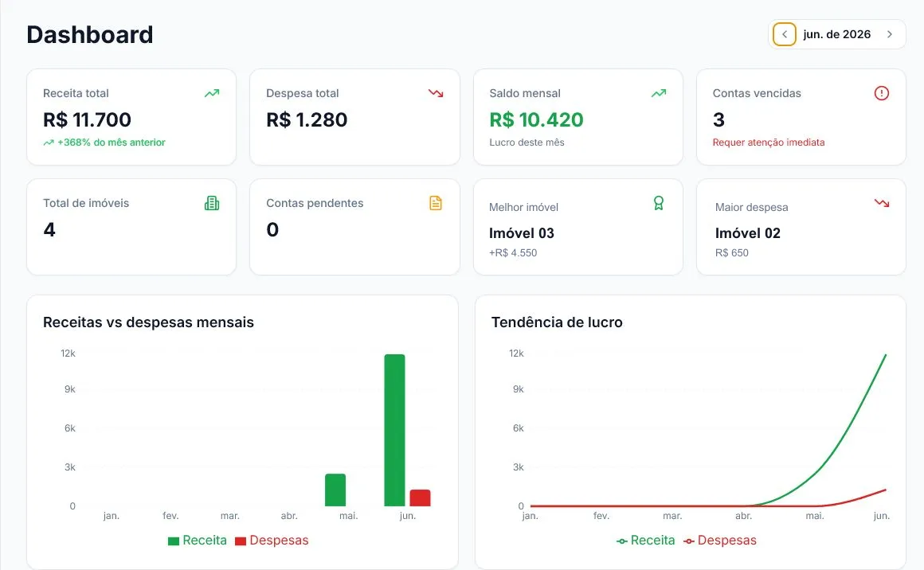Viewport: 924px width, 570px height.
Task: Click the building icon on Total de imóveis
Action: (x=212, y=203)
